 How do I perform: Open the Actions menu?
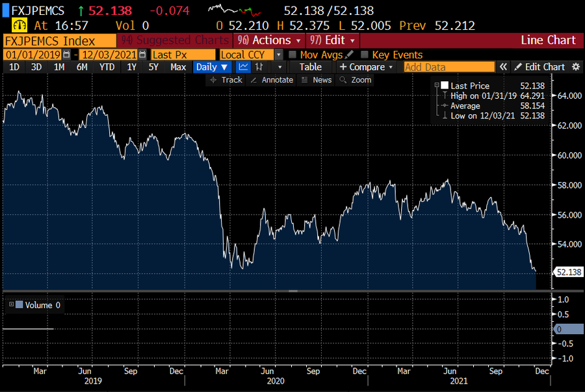tap(270, 40)
